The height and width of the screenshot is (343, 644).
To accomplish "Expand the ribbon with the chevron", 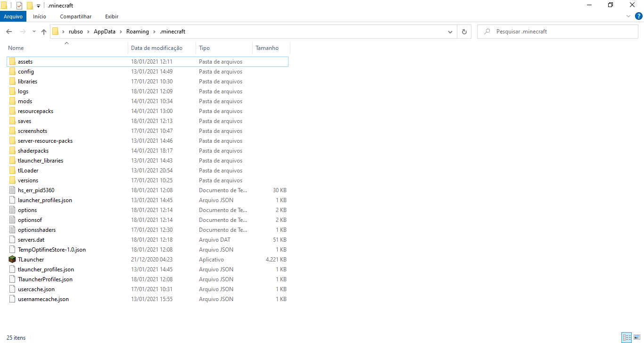I will (628, 16).
